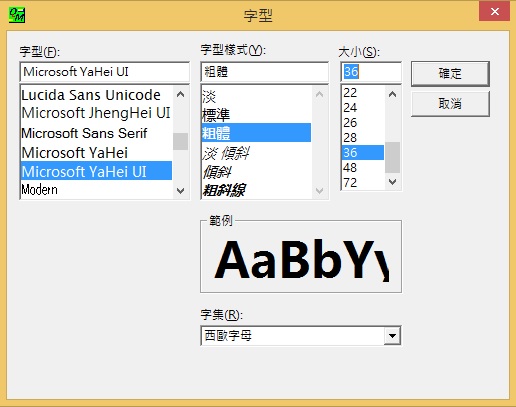
Task: Select font size 48
Action: tap(363, 167)
